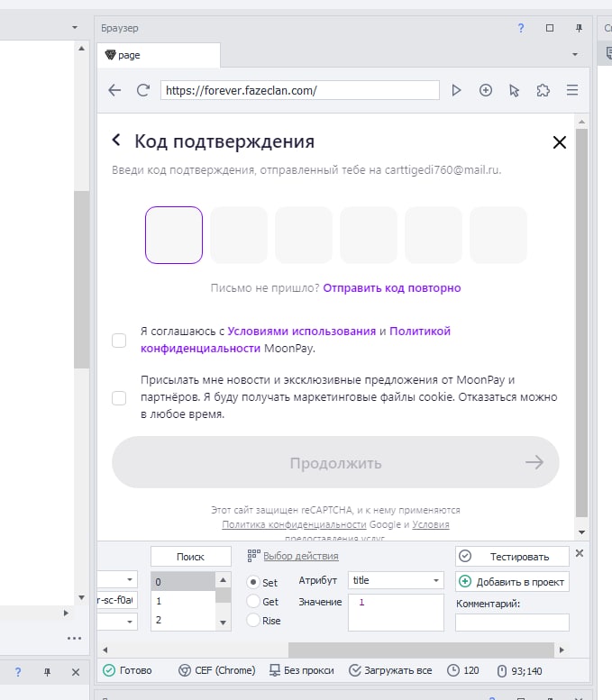Open the left panel header dropdown arrow

[75, 28]
